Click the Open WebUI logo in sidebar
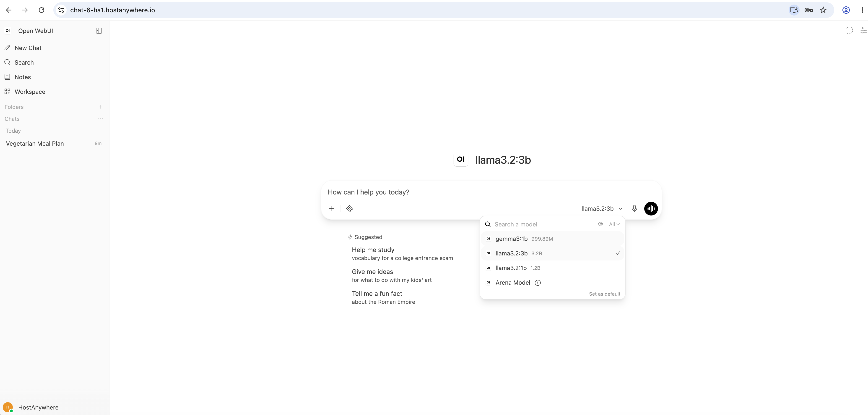The image size is (868, 415). [x=8, y=31]
